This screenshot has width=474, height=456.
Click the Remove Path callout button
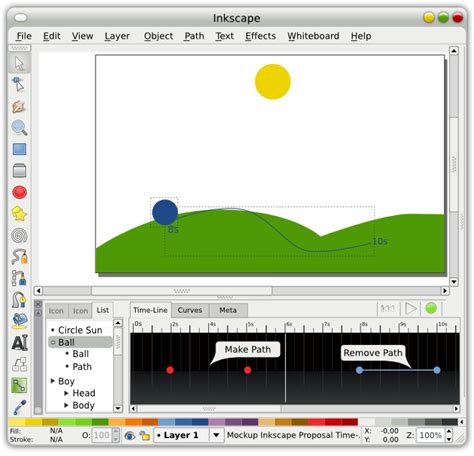click(373, 353)
